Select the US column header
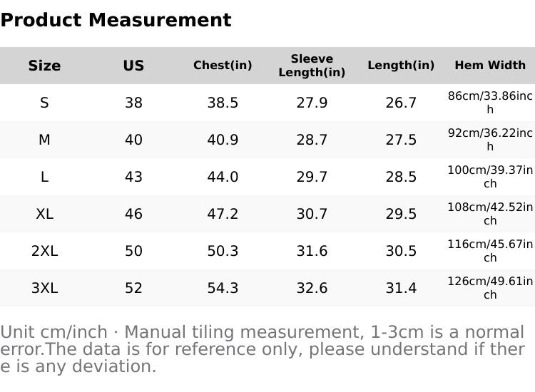 click(133, 66)
